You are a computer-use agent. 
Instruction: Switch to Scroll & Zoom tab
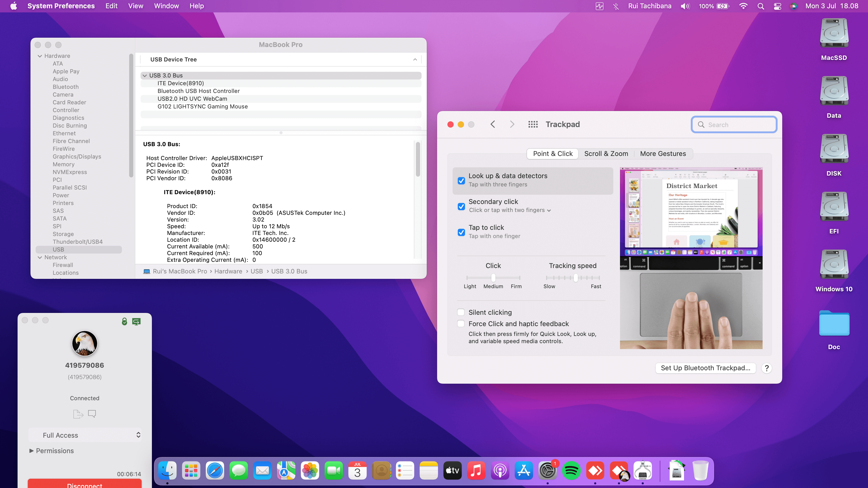606,154
